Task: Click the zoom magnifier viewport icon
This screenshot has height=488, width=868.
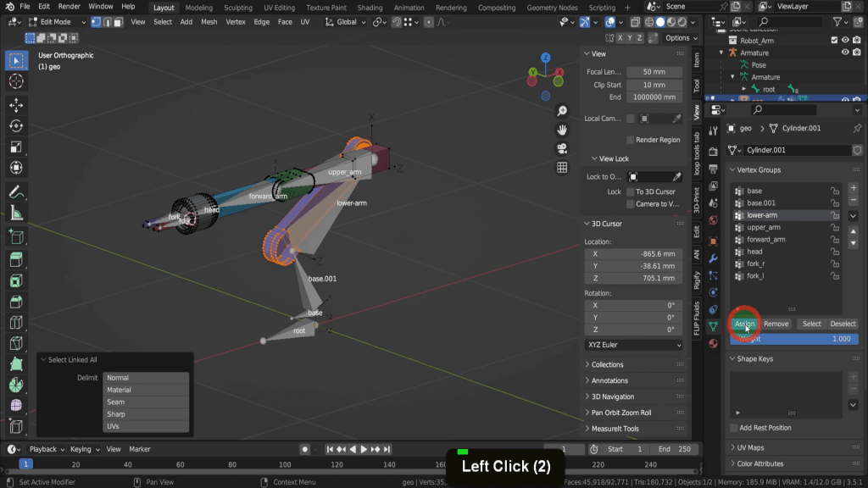Action: tap(562, 111)
